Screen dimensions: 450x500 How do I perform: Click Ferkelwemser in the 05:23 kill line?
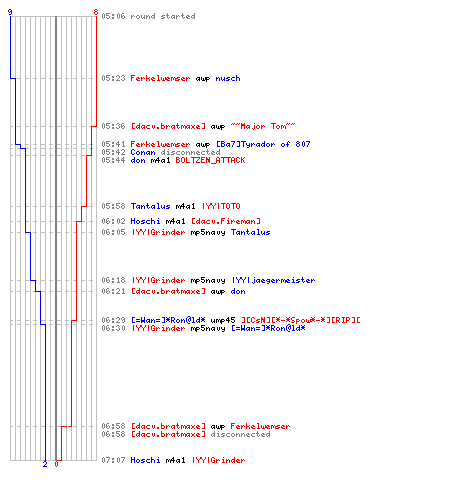click(x=160, y=78)
